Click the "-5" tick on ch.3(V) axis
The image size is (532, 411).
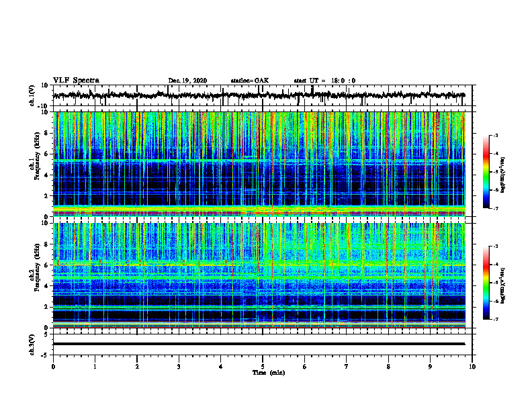[45, 355]
